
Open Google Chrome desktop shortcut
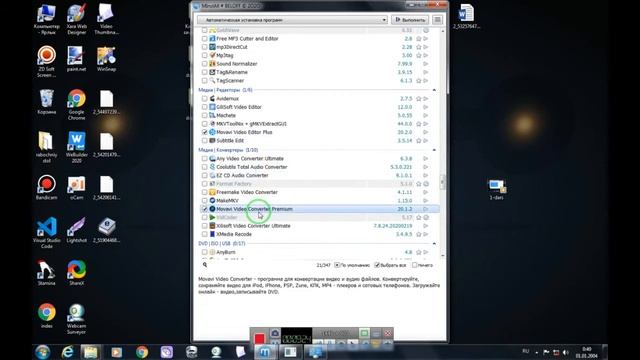point(76,105)
